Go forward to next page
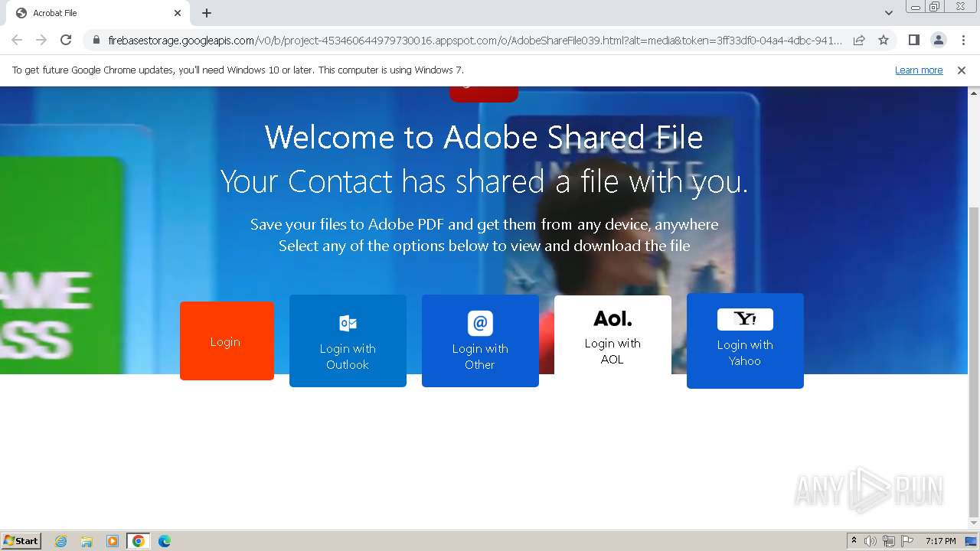This screenshot has width=980, height=551. 41,40
